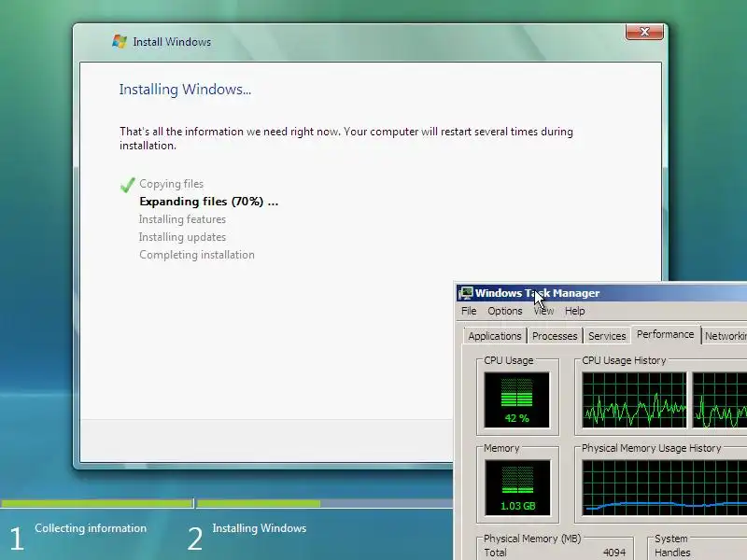
Task: Click the Physical Memory Total value 4094
Action: (614, 553)
